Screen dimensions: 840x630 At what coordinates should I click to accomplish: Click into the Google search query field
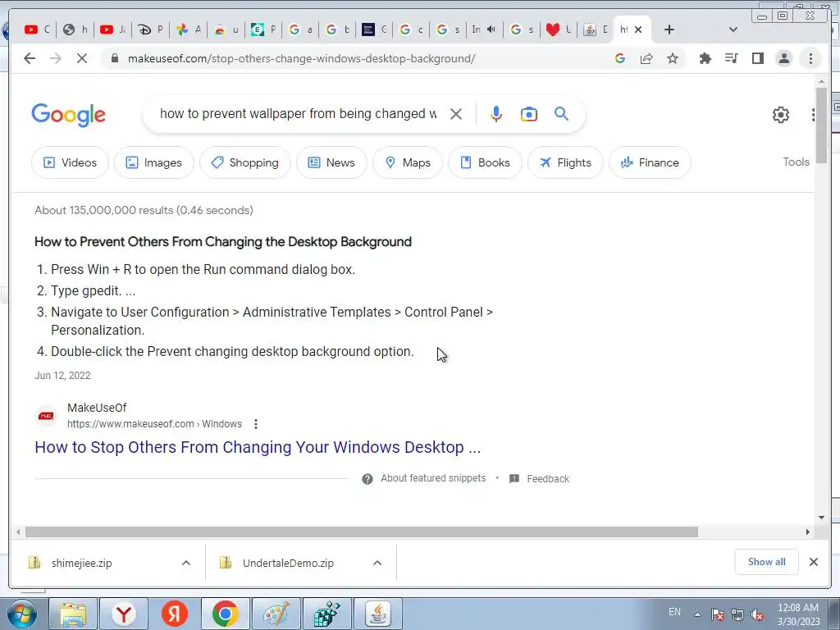pos(298,113)
